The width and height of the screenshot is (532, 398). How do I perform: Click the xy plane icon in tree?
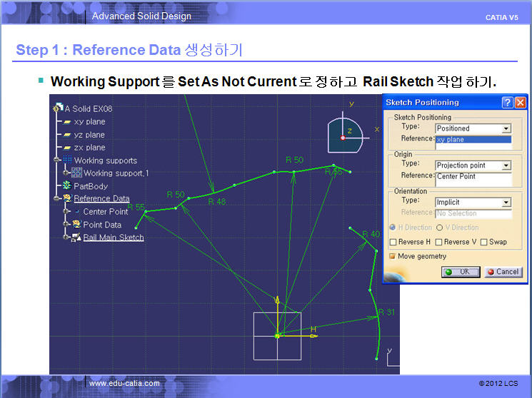point(68,122)
